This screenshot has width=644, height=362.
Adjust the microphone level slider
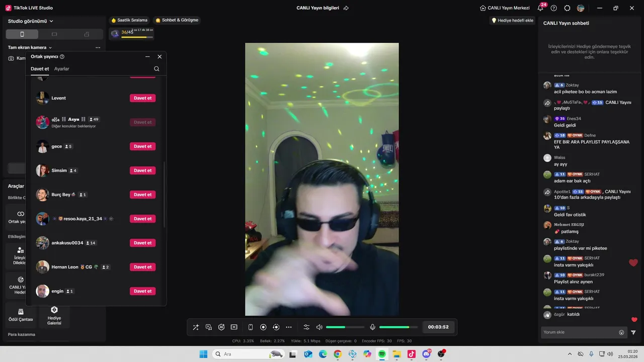point(398,327)
